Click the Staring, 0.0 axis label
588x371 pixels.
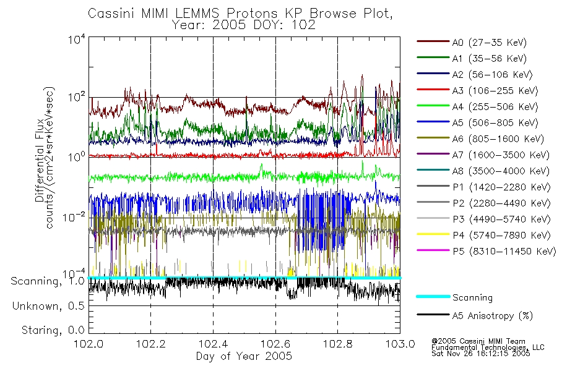[x=53, y=331]
